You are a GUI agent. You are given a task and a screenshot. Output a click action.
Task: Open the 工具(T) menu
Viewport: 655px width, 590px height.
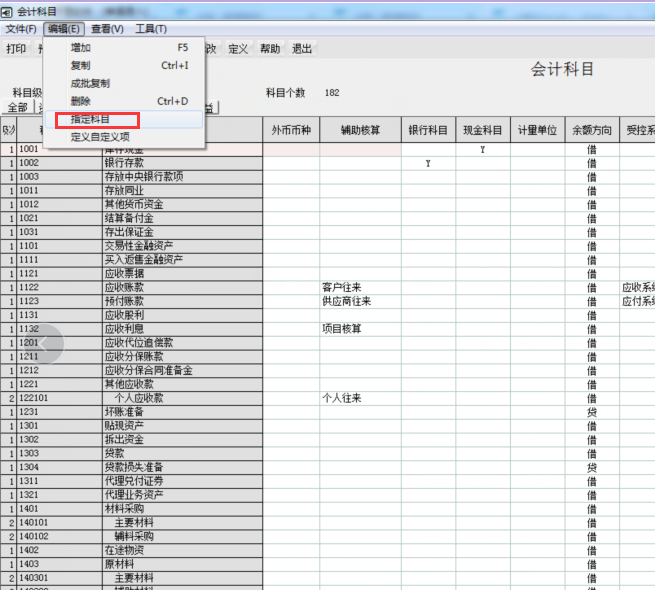coord(151,29)
